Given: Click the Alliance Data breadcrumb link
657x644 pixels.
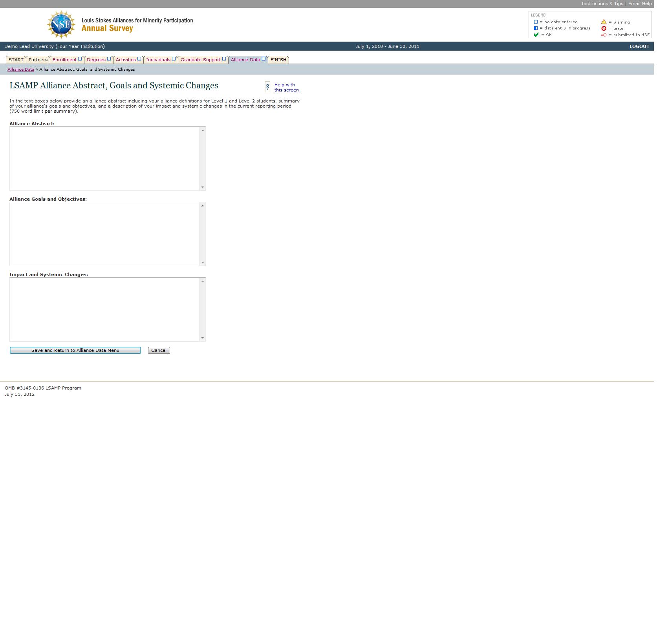Looking at the screenshot, I should click(21, 70).
